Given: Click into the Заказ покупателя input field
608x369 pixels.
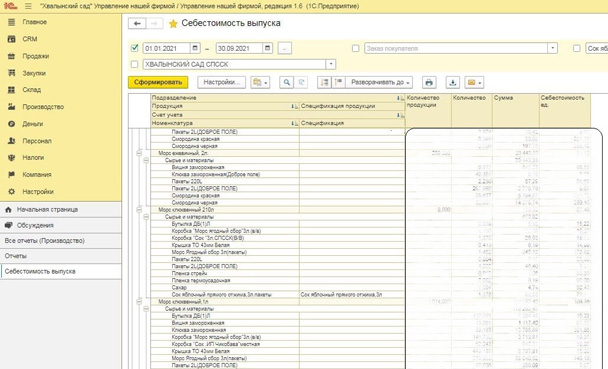Looking at the screenshot, I should pyautogui.click(x=456, y=48).
